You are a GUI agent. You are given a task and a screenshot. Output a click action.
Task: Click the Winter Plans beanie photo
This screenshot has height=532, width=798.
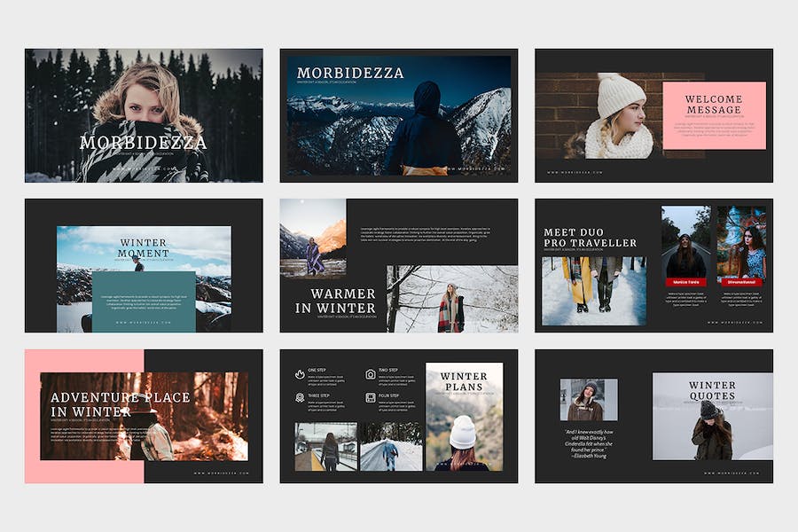(x=464, y=417)
